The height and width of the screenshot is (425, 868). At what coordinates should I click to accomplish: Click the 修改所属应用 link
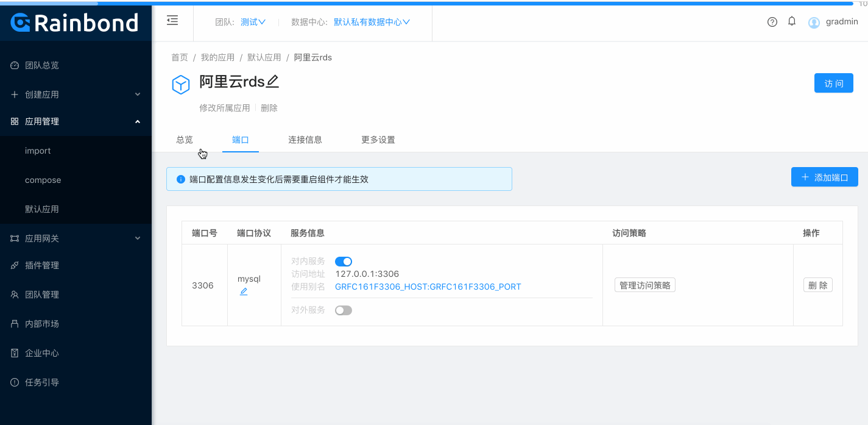tap(225, 108)
